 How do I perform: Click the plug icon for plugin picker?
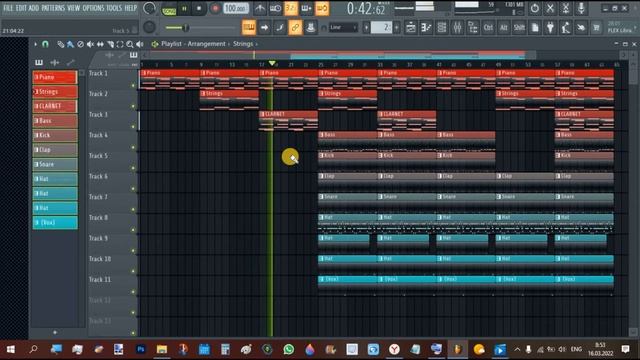pyautogui.click(x=550, y=27)
